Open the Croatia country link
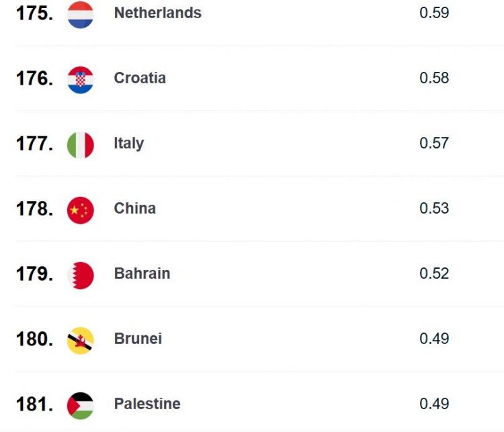The image size is (504, 432). pos(140,78)
